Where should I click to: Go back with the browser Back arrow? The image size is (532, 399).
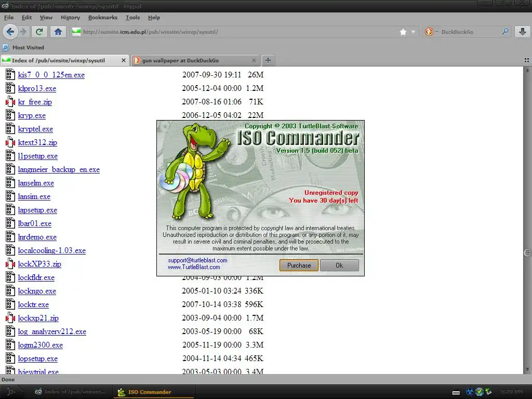coord(10,32)
